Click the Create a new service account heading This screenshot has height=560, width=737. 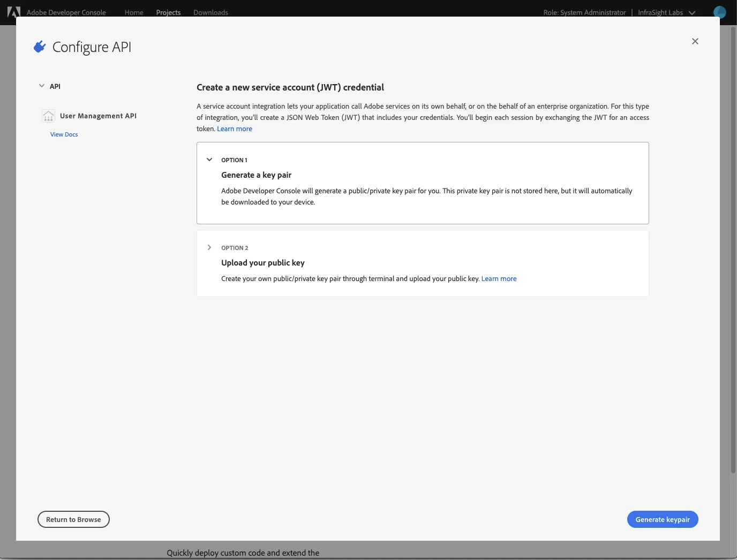click(x=290, y=87)
